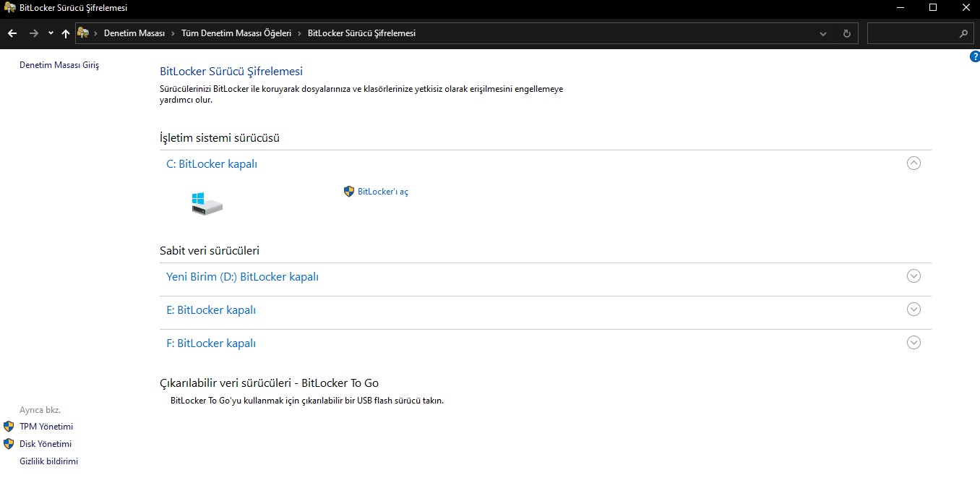Image resolution: width=980 pixels, height=478 pixels.
Task: Click the Windows system drive icon
Action: point(207,203)
